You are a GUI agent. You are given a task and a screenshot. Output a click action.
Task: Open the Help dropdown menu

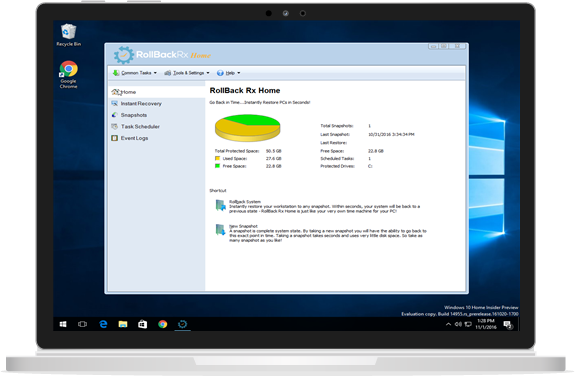pyautogui.click(x=228, y=73)
